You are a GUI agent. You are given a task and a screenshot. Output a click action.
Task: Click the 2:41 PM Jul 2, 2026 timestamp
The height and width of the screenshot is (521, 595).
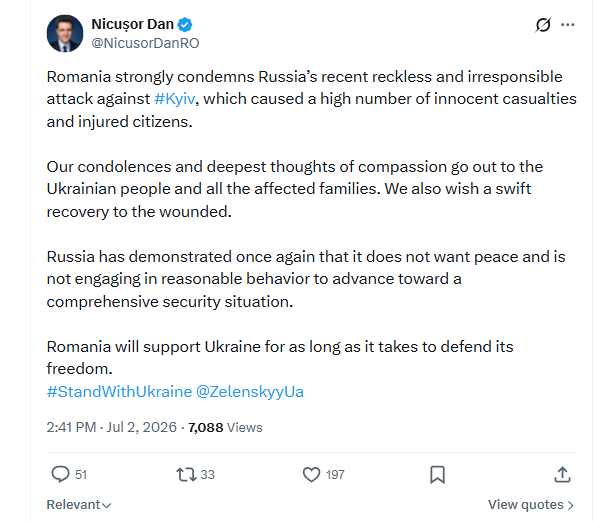(x=112, y=427)
